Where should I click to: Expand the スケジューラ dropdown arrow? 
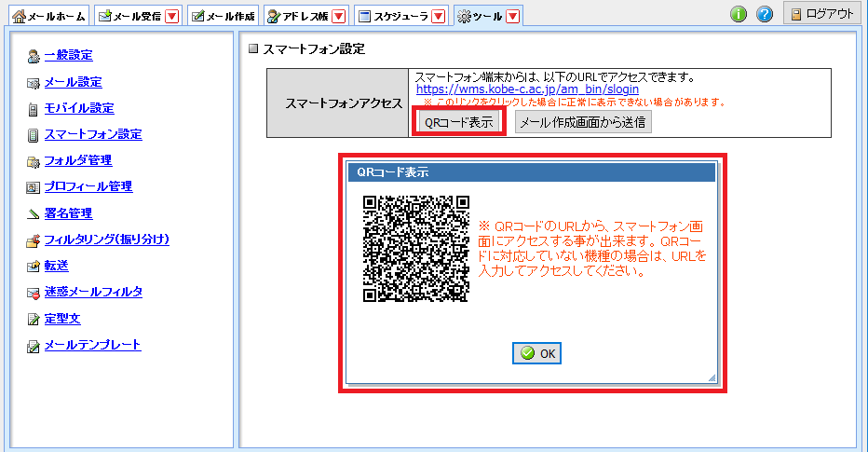tap(439, 16)
